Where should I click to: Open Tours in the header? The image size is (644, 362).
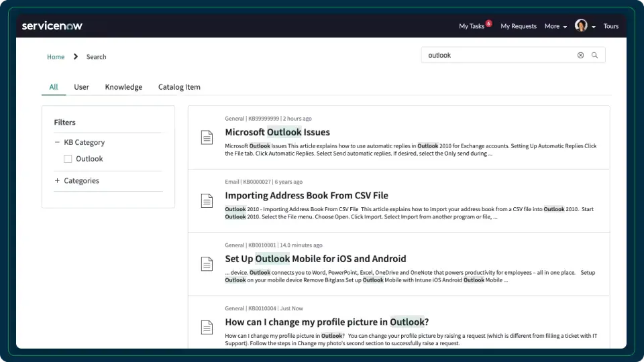tap(610, 26)
